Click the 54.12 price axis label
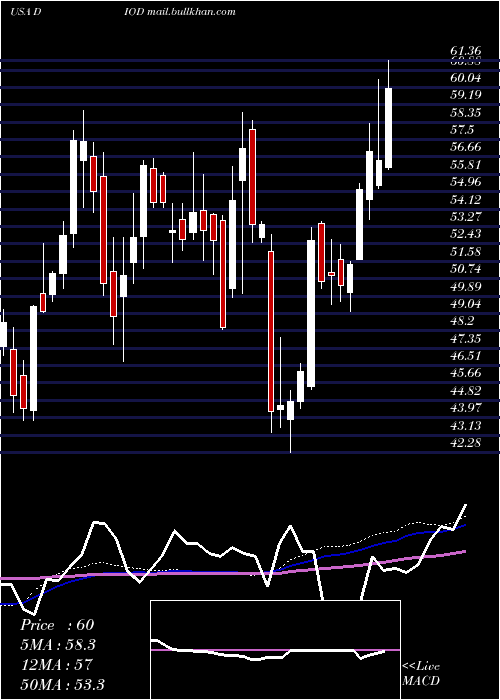Screen dimensions: 500x700 465,200
